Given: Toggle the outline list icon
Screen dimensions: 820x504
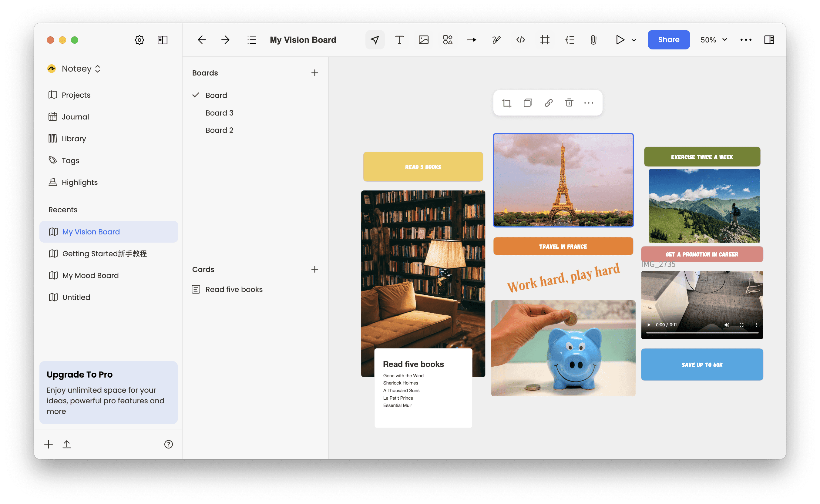Looking at the screenshot, I should tap(252, 40).
